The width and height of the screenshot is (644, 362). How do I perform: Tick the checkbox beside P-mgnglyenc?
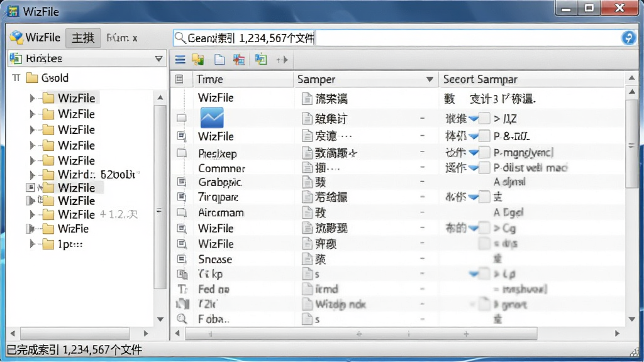[485, 153]
